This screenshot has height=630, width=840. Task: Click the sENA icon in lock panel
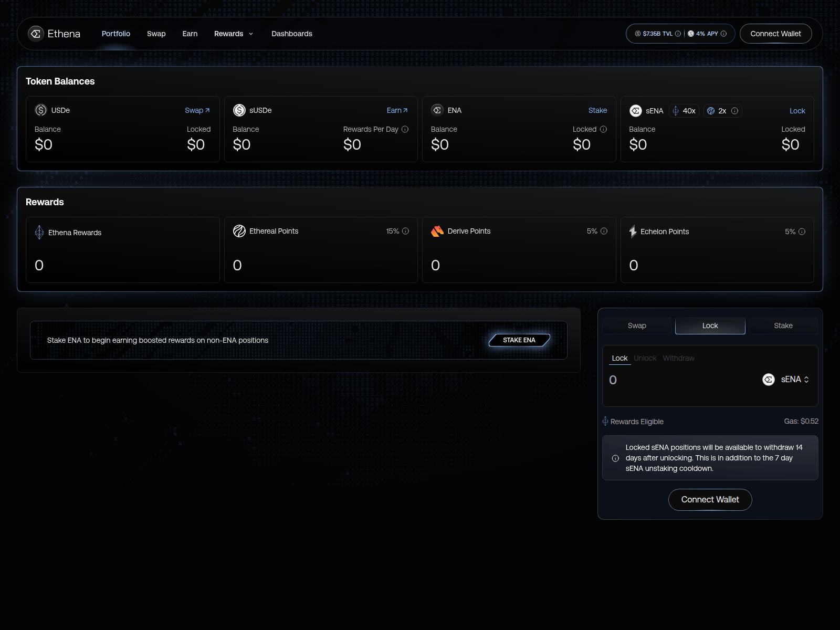(x=769, y=380)
